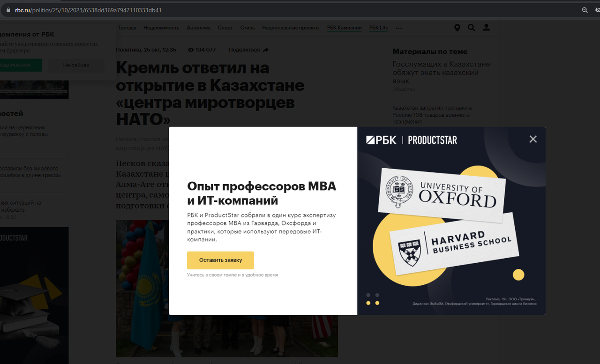Click the popup heading 'Опыт профессоров MBA'
This screenshot has width=600, height=364.
(x=262, y=193)
